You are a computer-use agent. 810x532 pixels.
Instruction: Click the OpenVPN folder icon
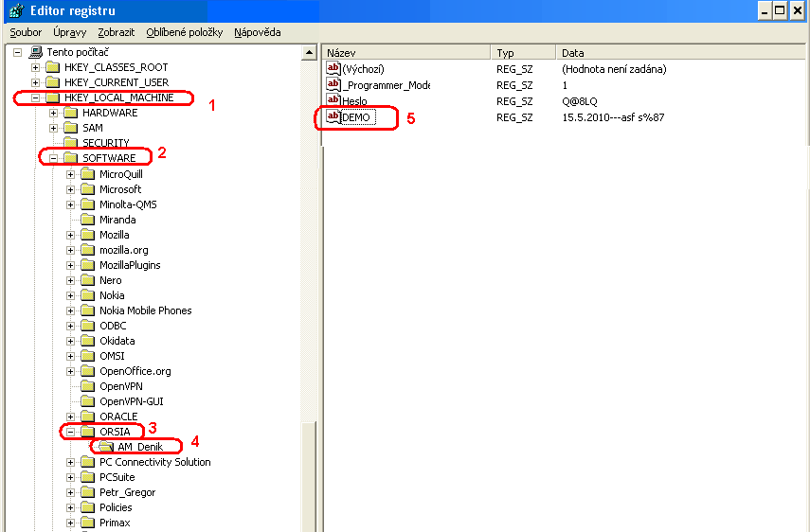[x=88, y=386]
